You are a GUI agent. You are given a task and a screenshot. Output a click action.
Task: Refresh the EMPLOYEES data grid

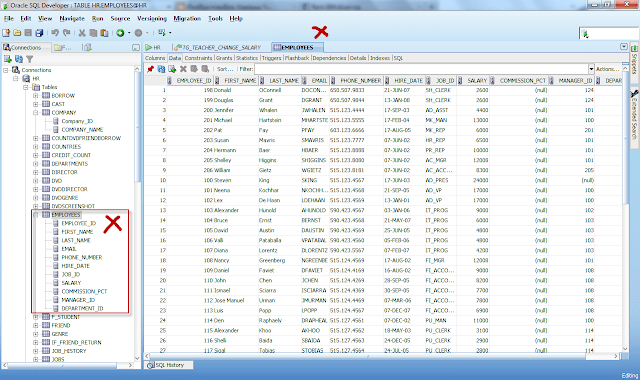pyautogui.click(x=161, y=69)
